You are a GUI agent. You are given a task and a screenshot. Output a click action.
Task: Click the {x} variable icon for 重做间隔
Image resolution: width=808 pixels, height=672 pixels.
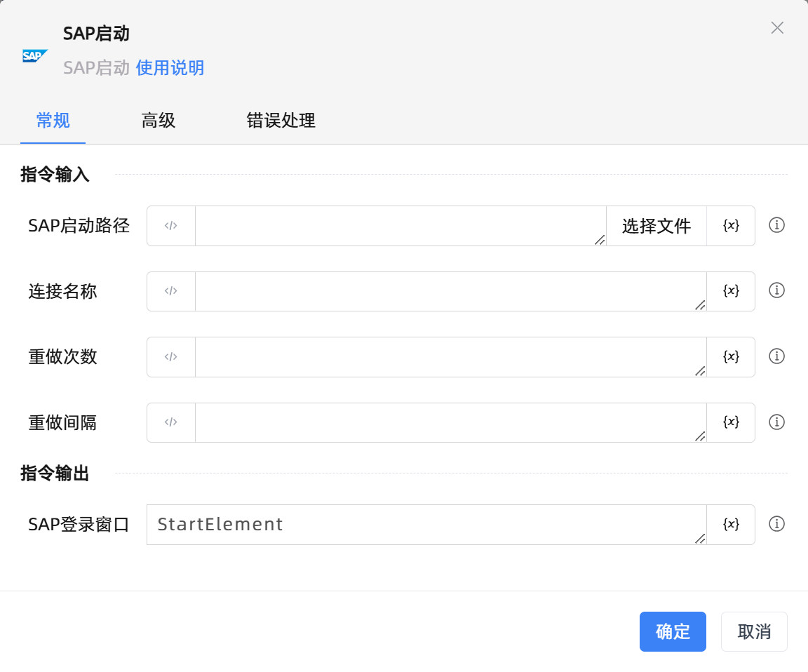point(732,422)
